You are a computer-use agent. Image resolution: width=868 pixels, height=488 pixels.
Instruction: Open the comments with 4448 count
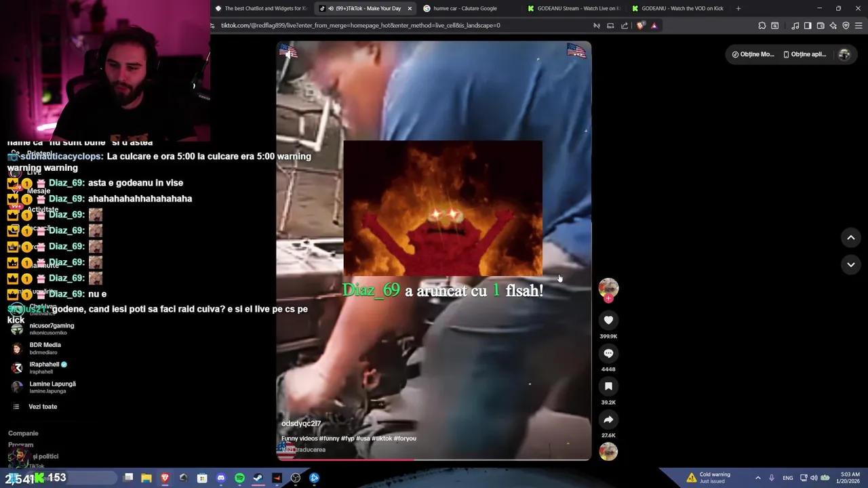tap(608, 353)
